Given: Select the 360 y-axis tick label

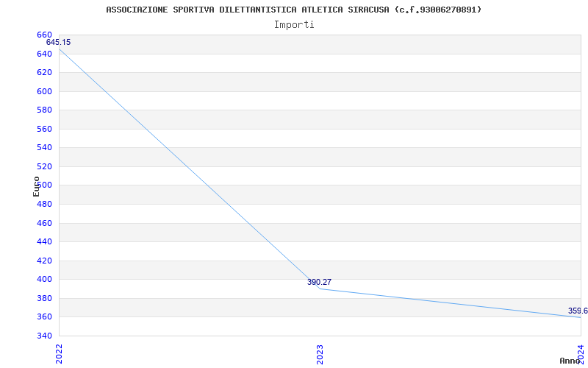Looking at the screenshot, I should [x=44, y=317].
